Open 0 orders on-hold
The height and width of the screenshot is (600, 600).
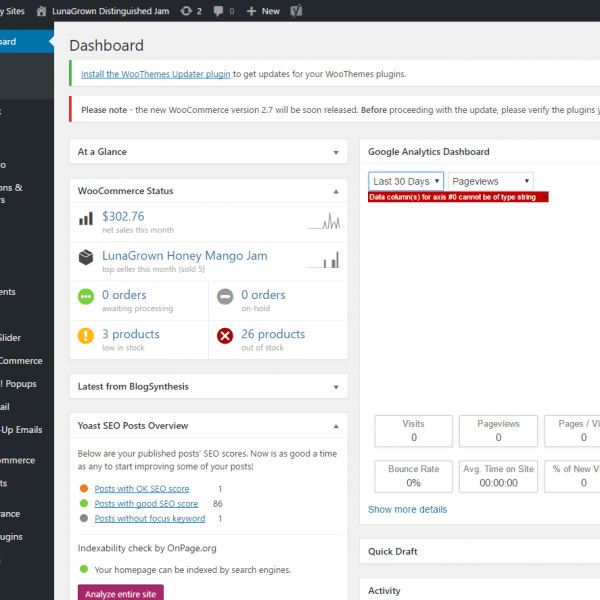click(263, 295)
